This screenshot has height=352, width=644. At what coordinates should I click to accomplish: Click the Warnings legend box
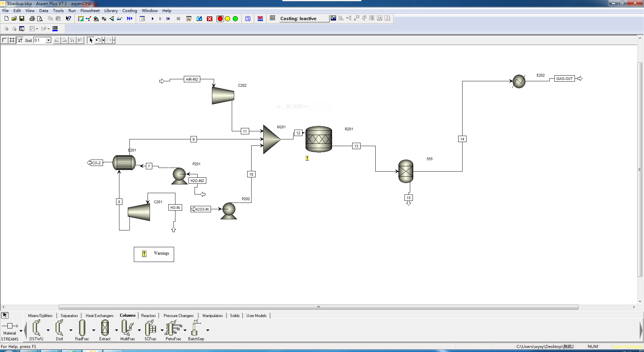tap(154, 254)
